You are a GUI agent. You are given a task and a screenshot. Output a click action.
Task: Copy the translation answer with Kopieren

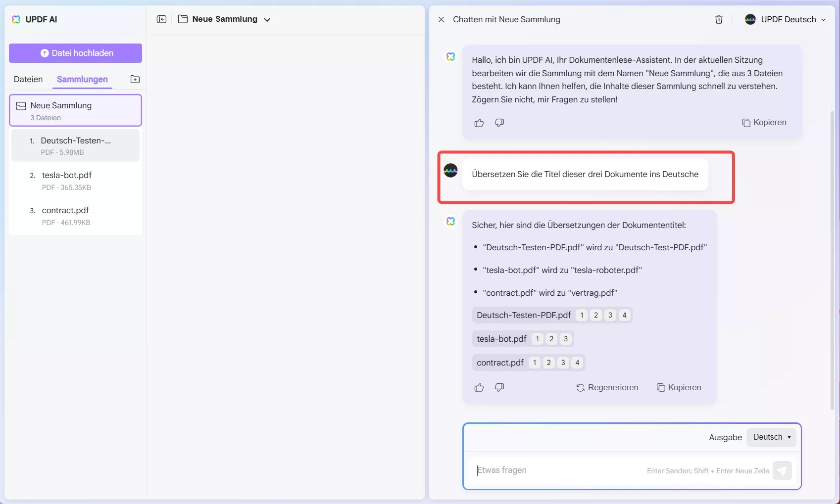(x=678, y=387)
